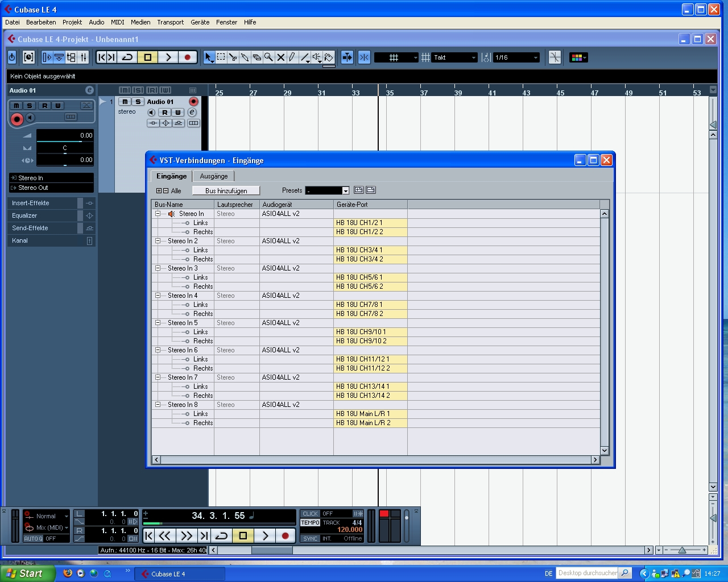This screenshot has height=582, width=728.
Task: Toggle Snap on/off in the toolbar
Action: (365, 57)
